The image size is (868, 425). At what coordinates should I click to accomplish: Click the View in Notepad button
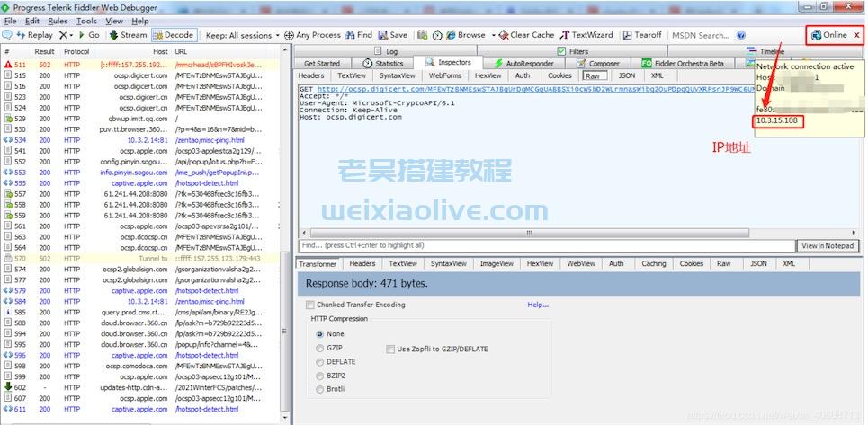coord(827,245)
